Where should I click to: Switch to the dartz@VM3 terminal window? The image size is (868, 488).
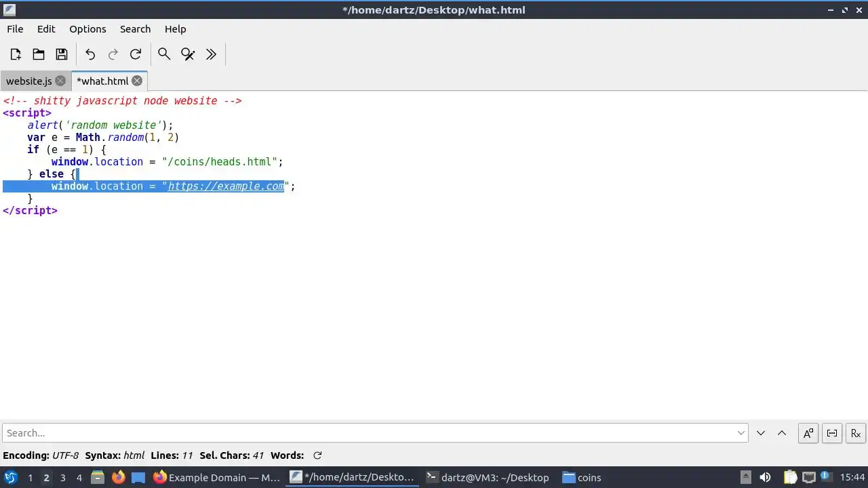[x=488, y=477]
